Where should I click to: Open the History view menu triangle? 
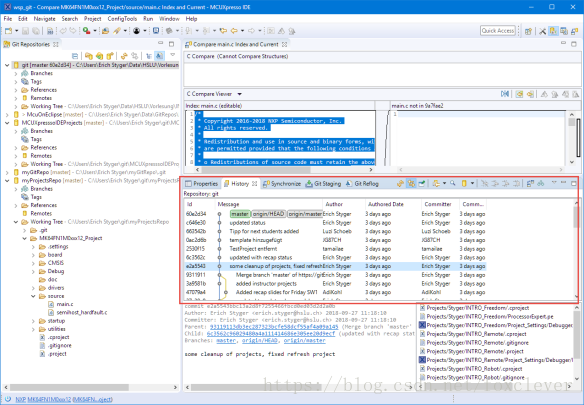click(x=554, y=182)
